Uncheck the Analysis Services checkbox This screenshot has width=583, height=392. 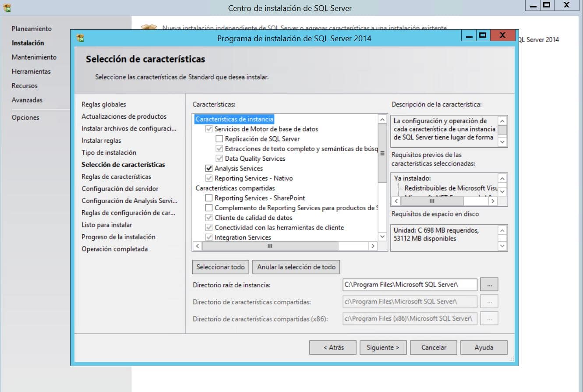pyautogui.click(x=209, y=169)
